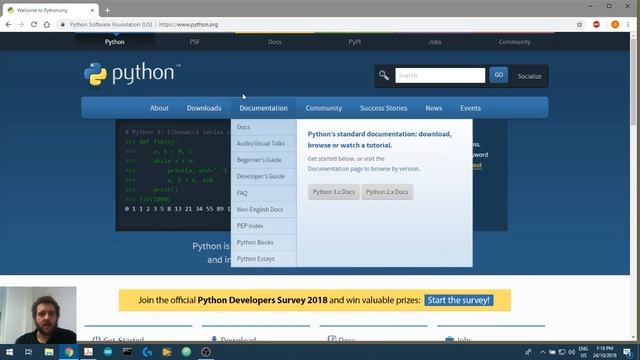
Task: Open Task View in taskbar
Action: (29, 352)
